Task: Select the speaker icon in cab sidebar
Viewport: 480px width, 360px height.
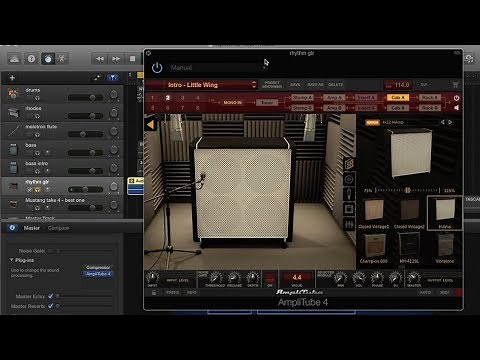Action: coord(349,179)
